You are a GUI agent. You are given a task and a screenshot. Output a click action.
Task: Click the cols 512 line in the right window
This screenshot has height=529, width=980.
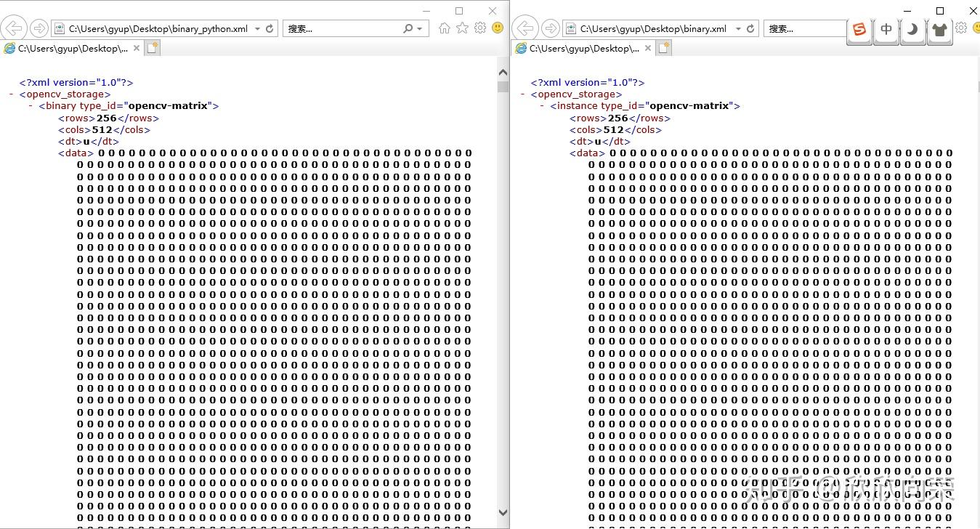pyautogui.click(x=615, y=130)
